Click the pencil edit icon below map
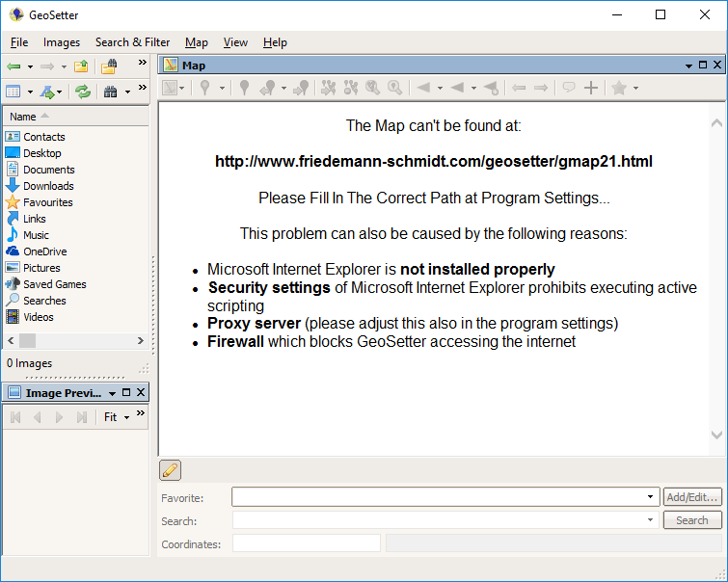 pyautogui.click(x=170, y=470)
